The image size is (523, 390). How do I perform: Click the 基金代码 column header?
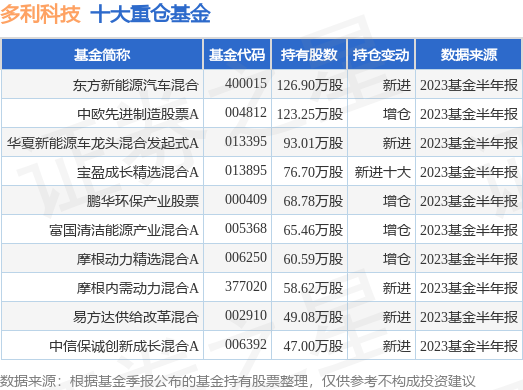point(237,55)
